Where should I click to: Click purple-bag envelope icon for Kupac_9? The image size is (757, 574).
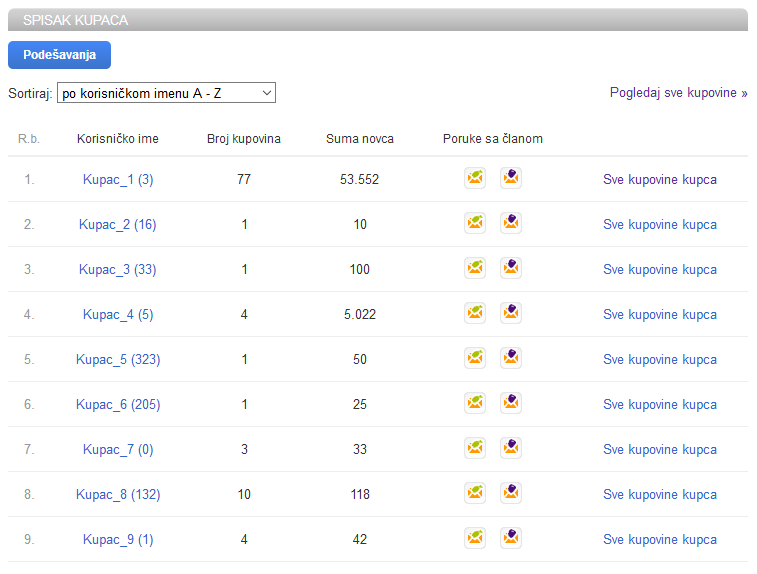511,538
